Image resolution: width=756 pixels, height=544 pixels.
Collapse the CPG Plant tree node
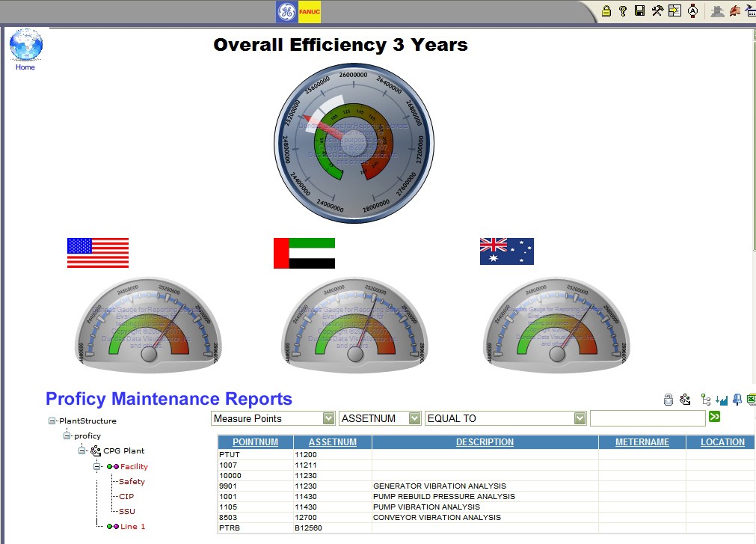82,451
